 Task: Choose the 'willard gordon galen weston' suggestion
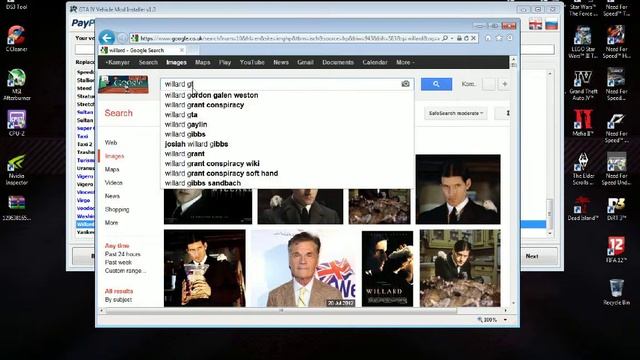211,95
